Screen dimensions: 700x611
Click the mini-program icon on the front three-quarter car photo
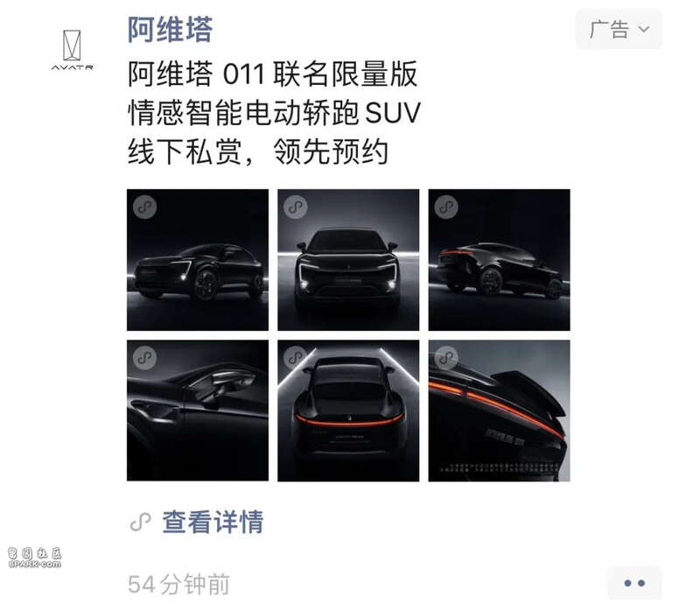coord(144,207)
